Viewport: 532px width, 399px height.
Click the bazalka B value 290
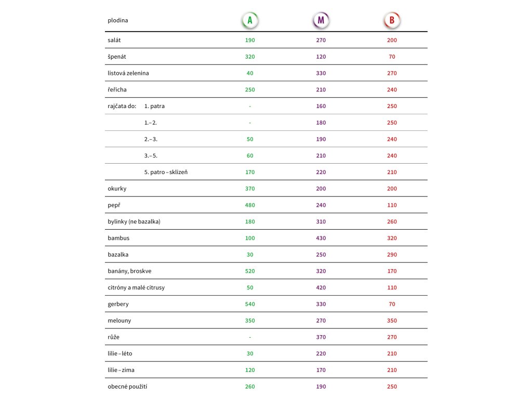pos(392,255)
